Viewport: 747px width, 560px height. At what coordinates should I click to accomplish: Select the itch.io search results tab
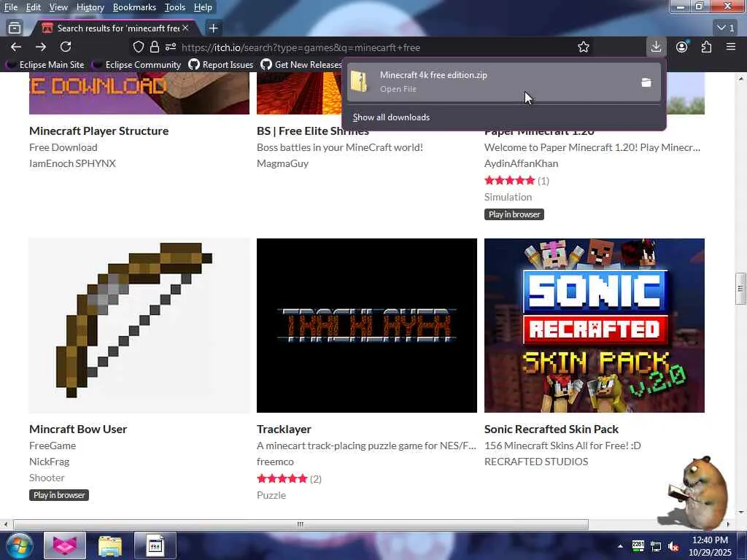pos(115,28)
